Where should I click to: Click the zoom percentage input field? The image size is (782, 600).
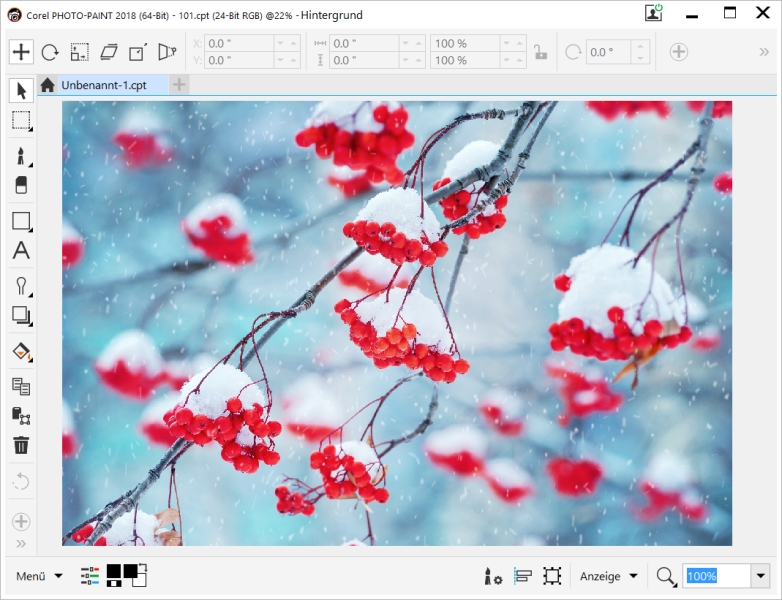click(715, 576)
